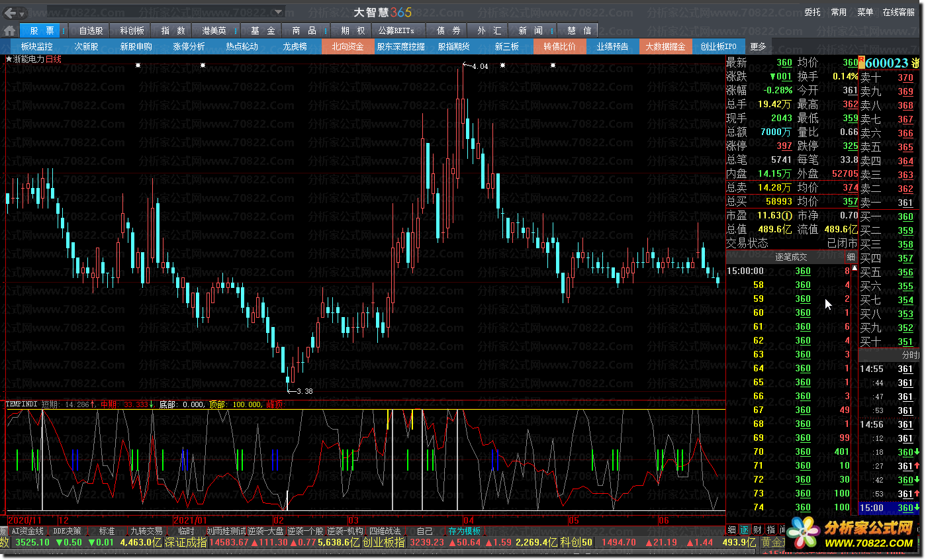
Task: Select the AI资金线 indicator tab
Action: [28, 531]
